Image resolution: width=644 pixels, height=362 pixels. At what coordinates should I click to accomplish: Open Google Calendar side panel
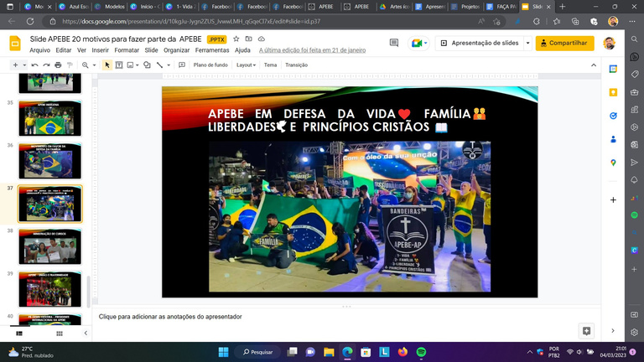(613, 69)
